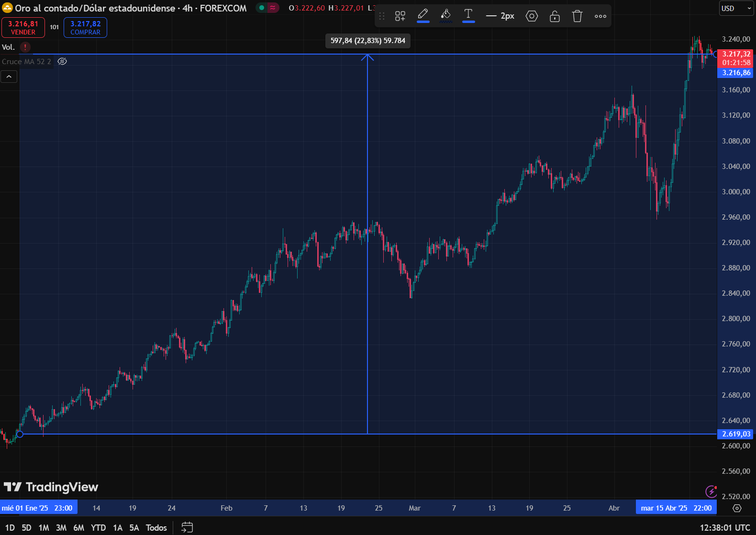Change line color with pencil icon

coord(423,16)
